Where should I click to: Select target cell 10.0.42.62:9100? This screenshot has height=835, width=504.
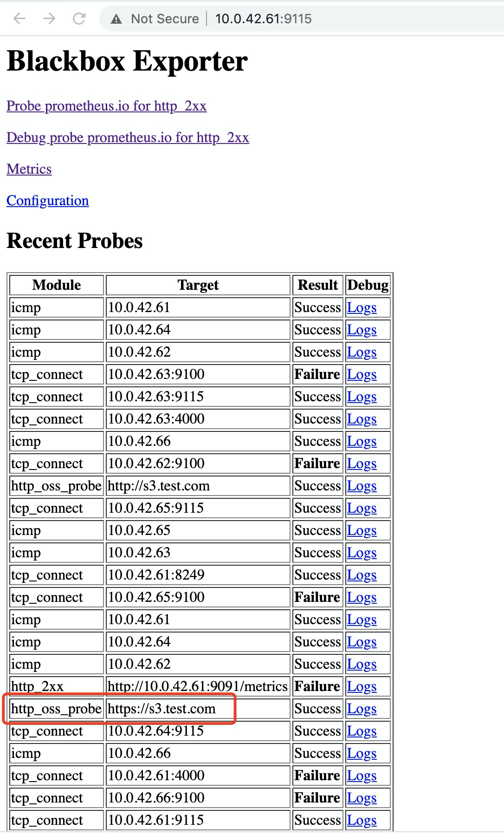[198, 463]
